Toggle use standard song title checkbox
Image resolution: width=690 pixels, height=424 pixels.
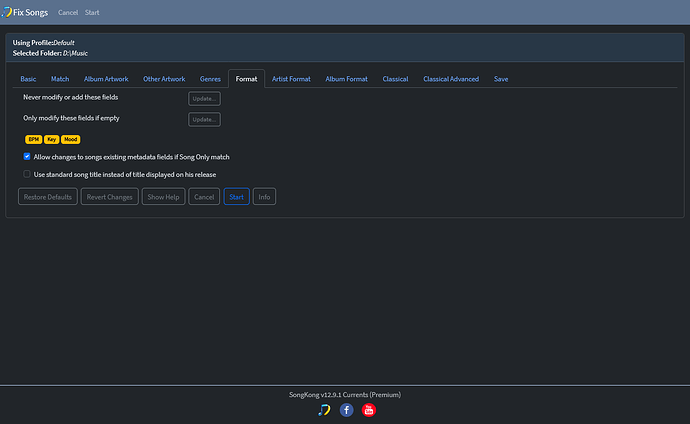[x=27, y=174]
